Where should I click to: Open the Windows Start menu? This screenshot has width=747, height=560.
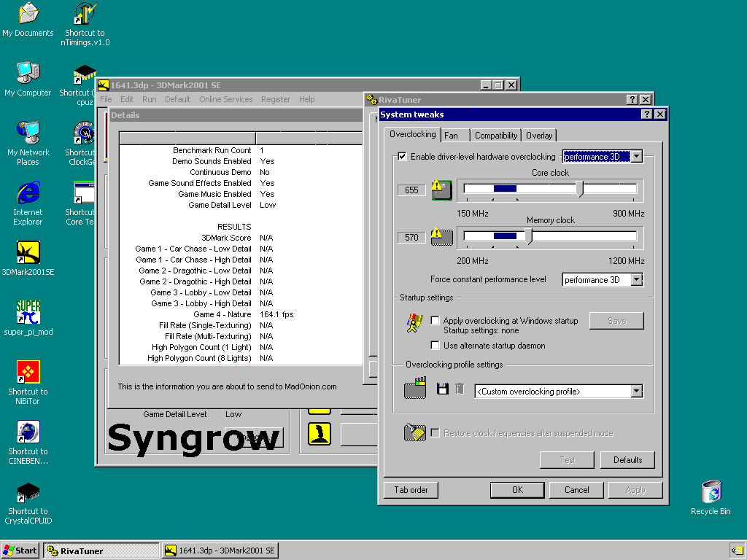coord(20,551)
